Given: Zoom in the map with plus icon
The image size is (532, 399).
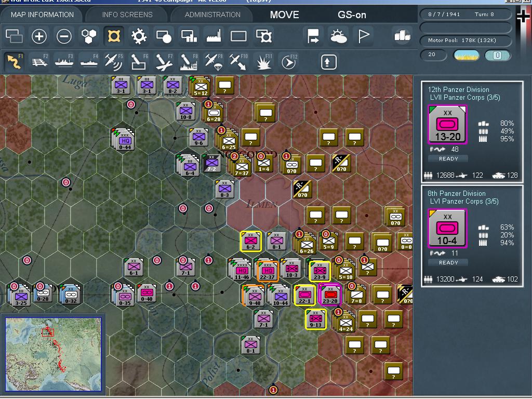Looking at the screenshot, I should (39, 36).
